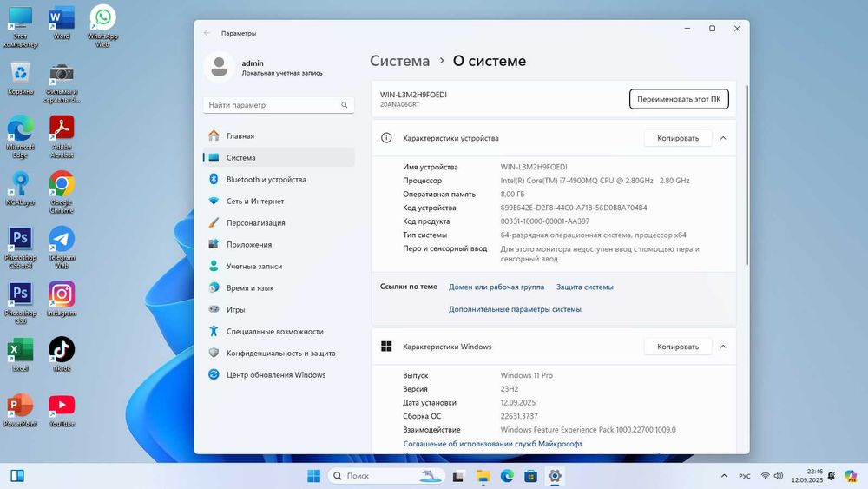Image resolution: width=868 pixels, height=489 pixels.
Task: Click the volume icon in tray
Action: point(779,476)
